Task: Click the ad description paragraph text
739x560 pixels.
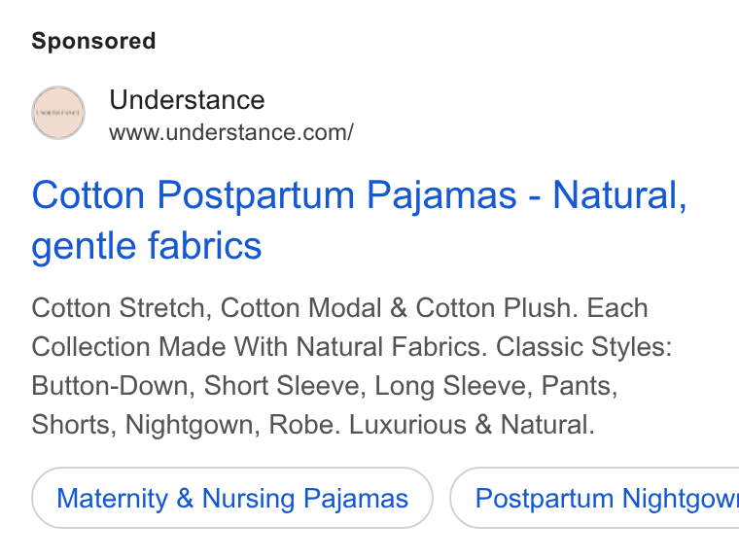Action: (x=352, y=367)
